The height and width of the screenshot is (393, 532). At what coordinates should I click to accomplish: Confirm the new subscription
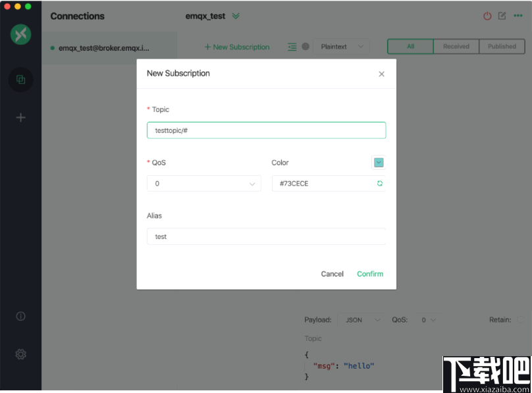tap(369, 274)
